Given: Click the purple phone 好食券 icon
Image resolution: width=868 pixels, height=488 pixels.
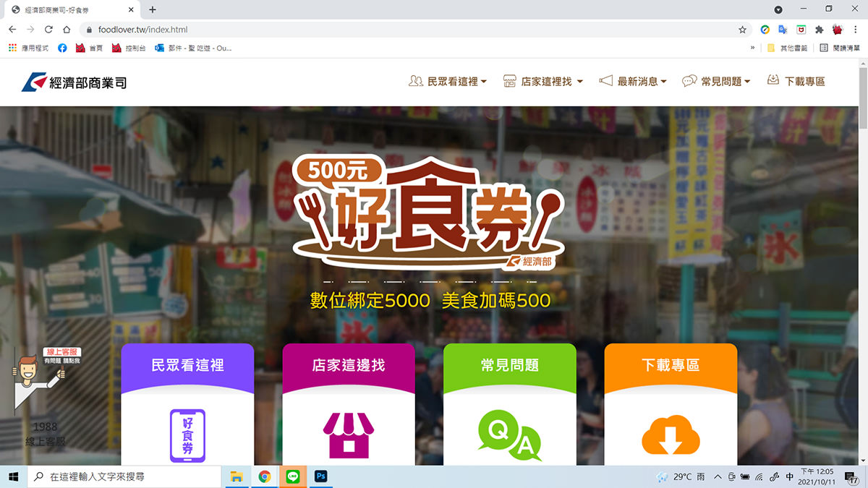Looking at the screenshot, I should coord(187,435).
